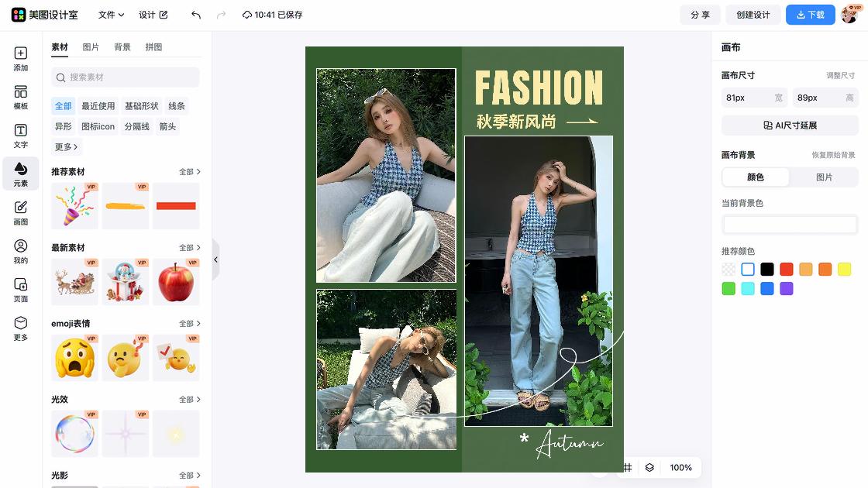Open the 我的 (My) sidebar section
Image resolution: width=868 pixels, height=488 pixels.
coord(20,251)
